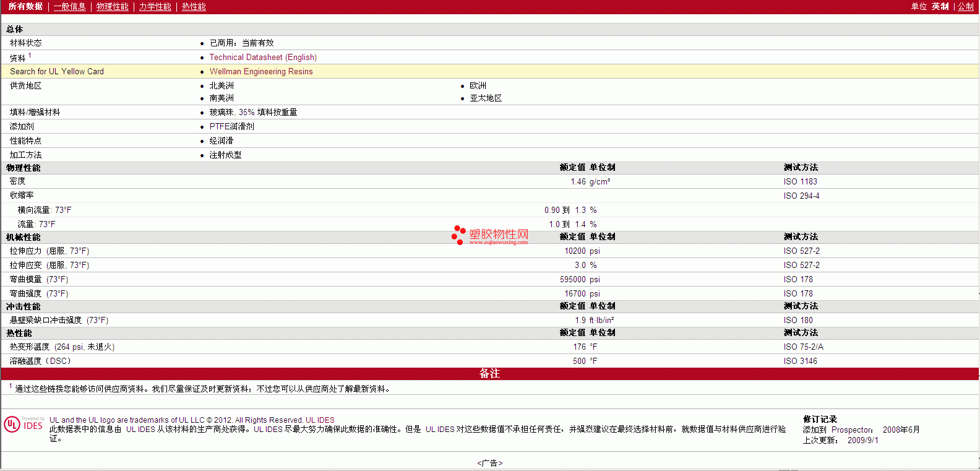Click tensile strain value 3.0 %
The height and width of the screenshot is (471, 980).
586,265
